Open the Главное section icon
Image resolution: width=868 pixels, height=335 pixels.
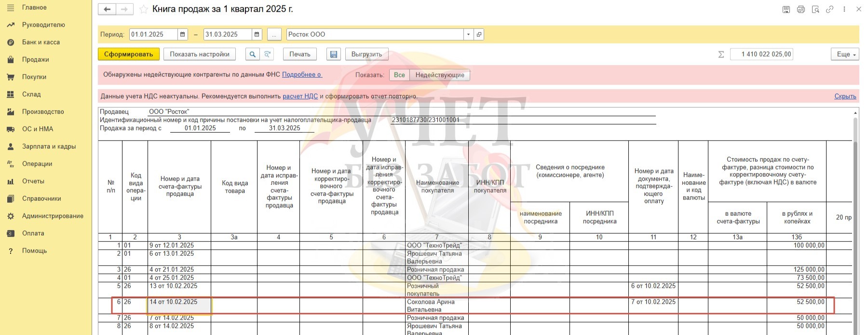(11, 7)
